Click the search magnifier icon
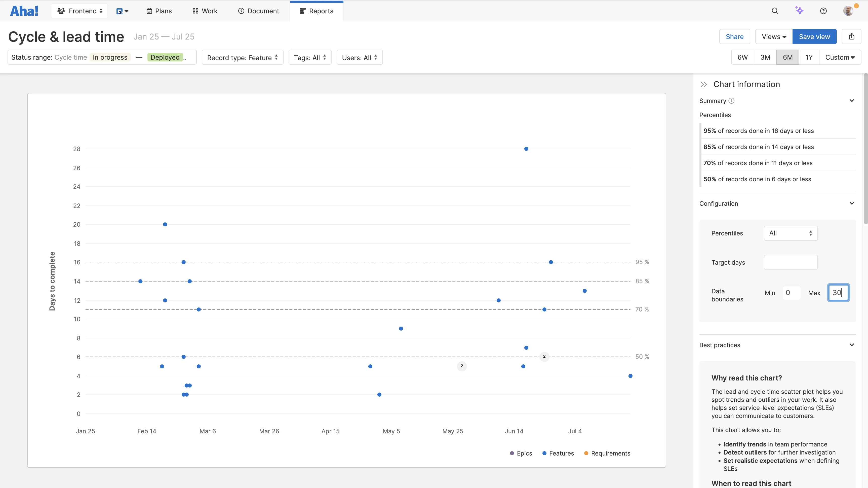Screen dimensions: 868x488 775,11
